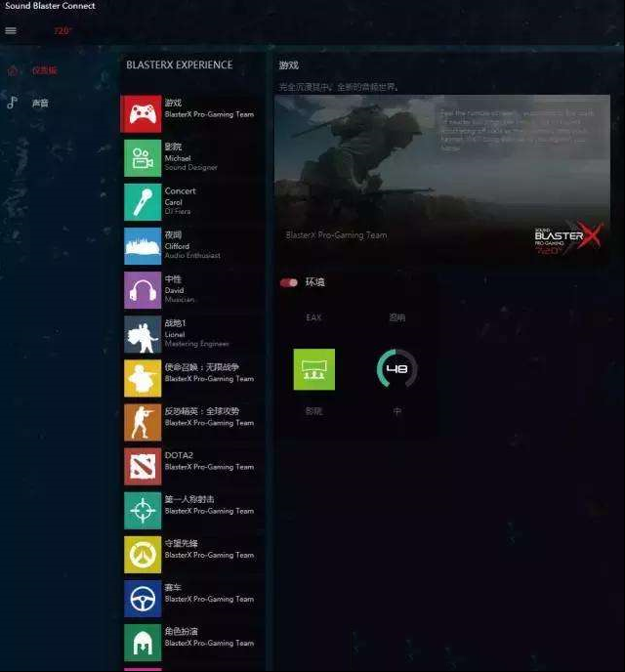Click the 'Lionel' text under 战地1

coord(175,334)
